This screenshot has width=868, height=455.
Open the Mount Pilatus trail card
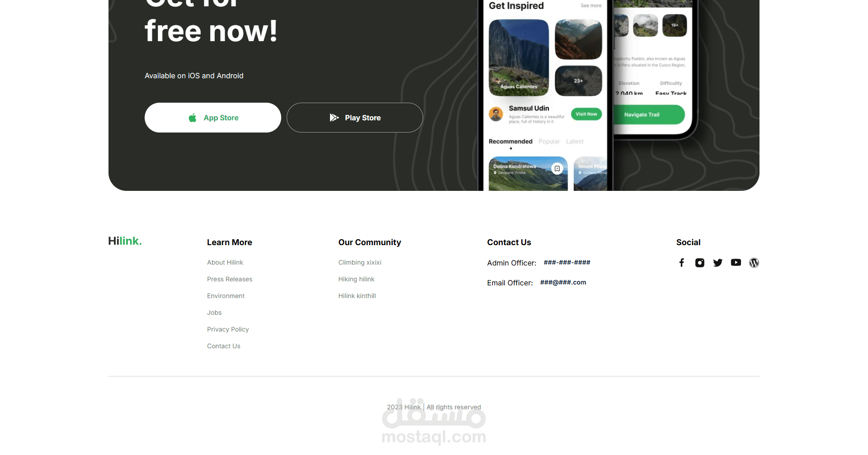[590, 174]
